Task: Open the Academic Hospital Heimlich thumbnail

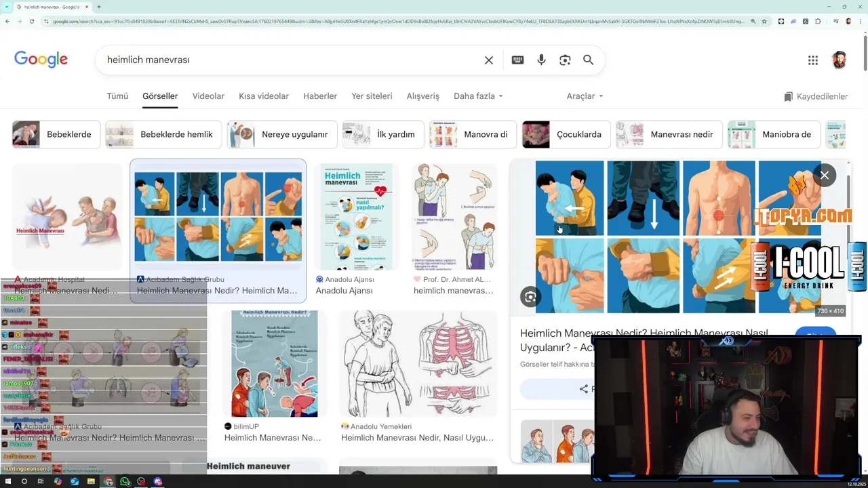Action: [67, 217]
